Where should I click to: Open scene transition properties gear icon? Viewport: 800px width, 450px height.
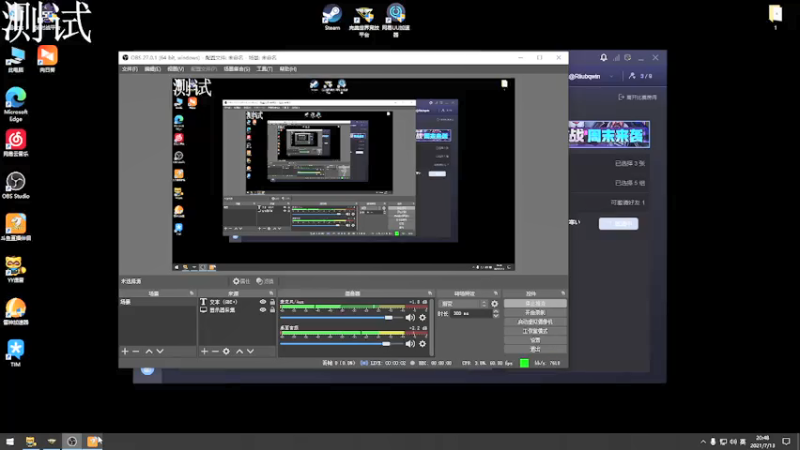click(494, 304)
